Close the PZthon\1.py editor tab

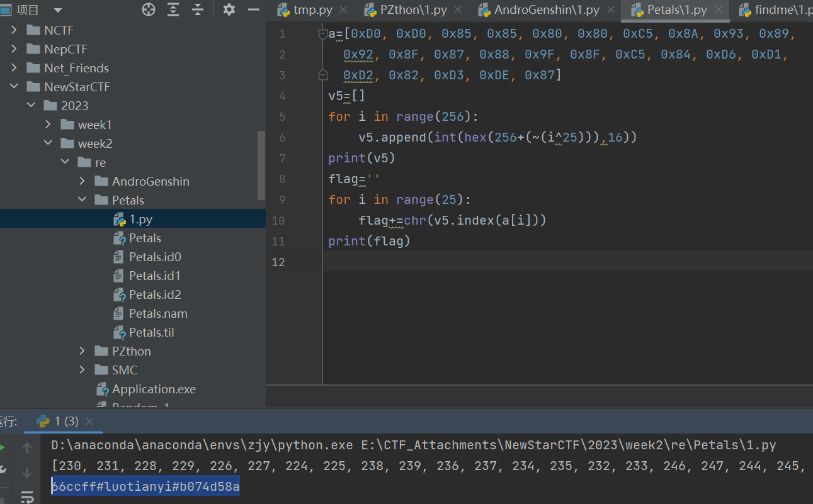tap(458, 10)
